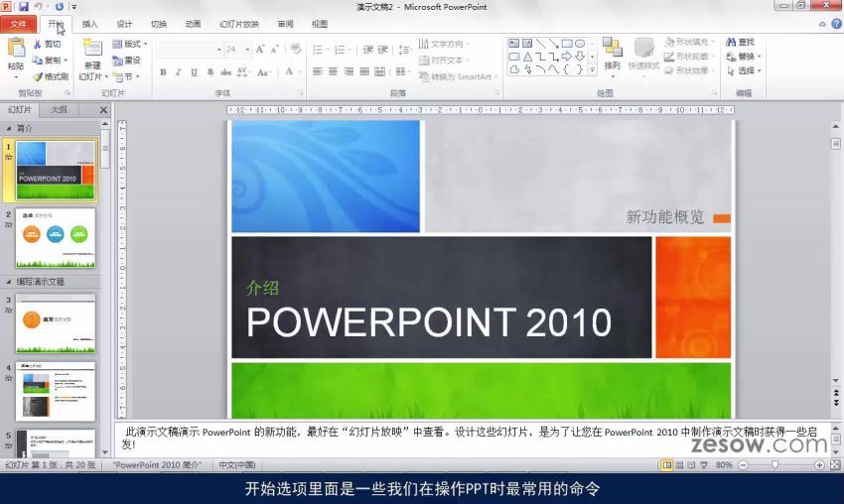844x504 pixels.
Task: Switch to the Design (设计) tab
Action: [124, 24]
